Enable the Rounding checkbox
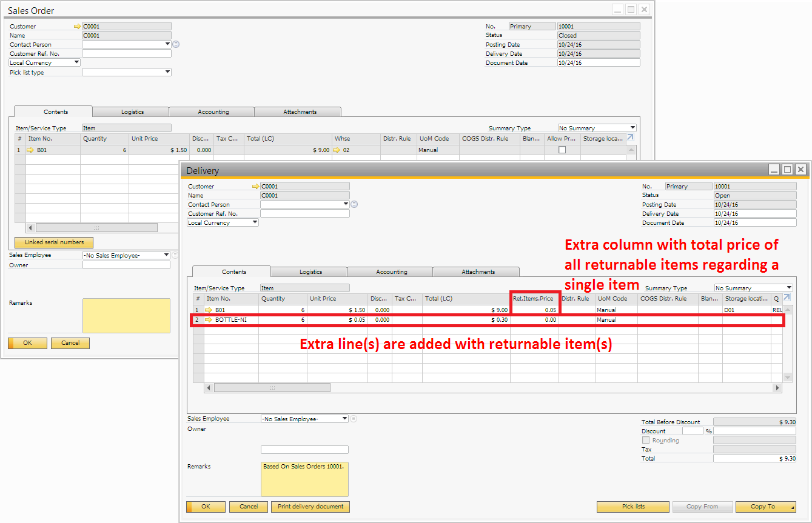The width and height of the screenshot is (812, 523). pos(646,440)
